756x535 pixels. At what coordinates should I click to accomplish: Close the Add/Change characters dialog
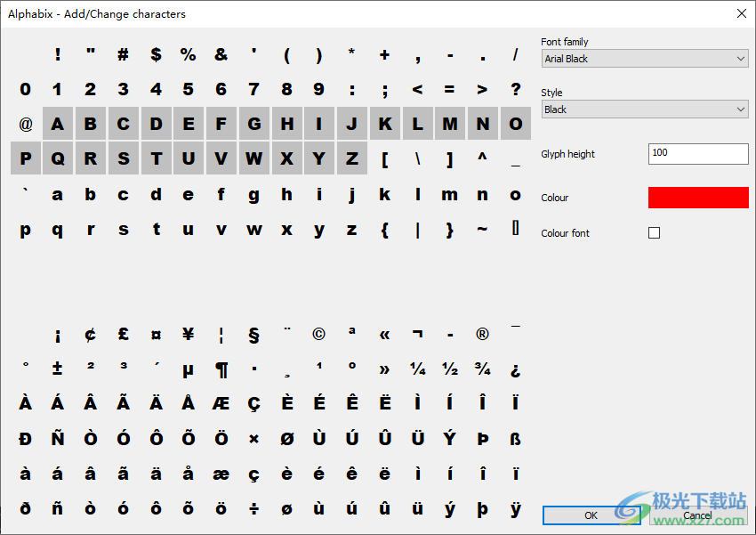(x=742, y=13)
